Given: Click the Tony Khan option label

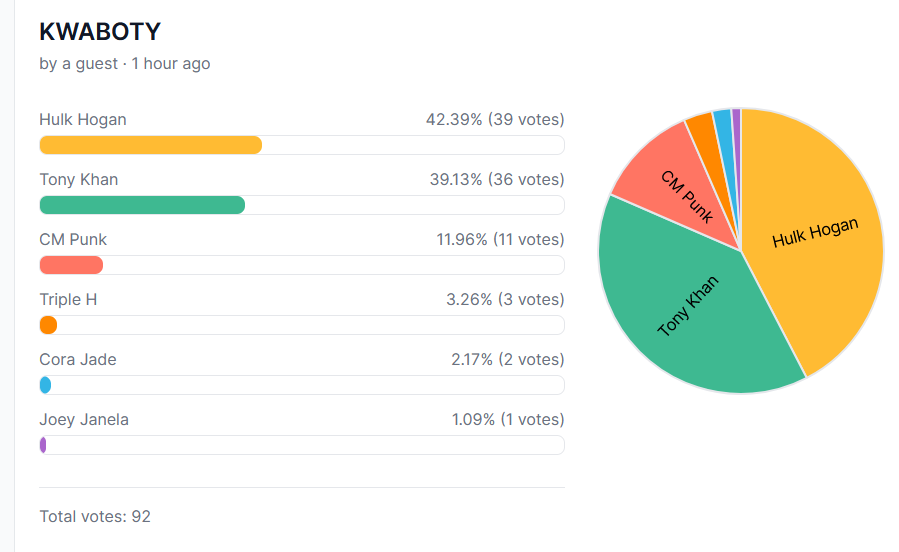Looking at the screenshot, I should pos(78,180).
